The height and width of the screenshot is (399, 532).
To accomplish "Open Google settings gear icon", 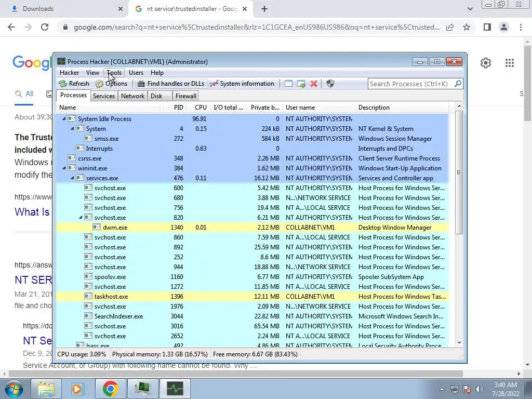I will pyautogui.click(x=486, y=63).
